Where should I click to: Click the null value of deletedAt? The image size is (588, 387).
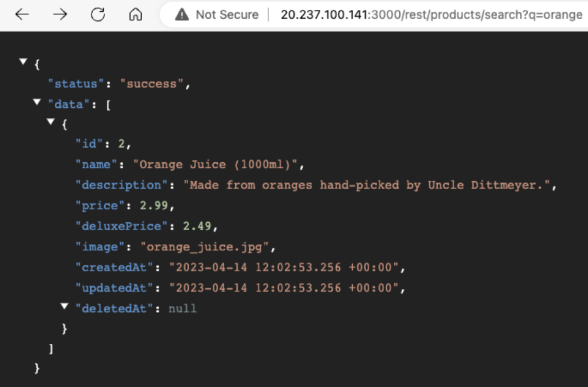182,308
